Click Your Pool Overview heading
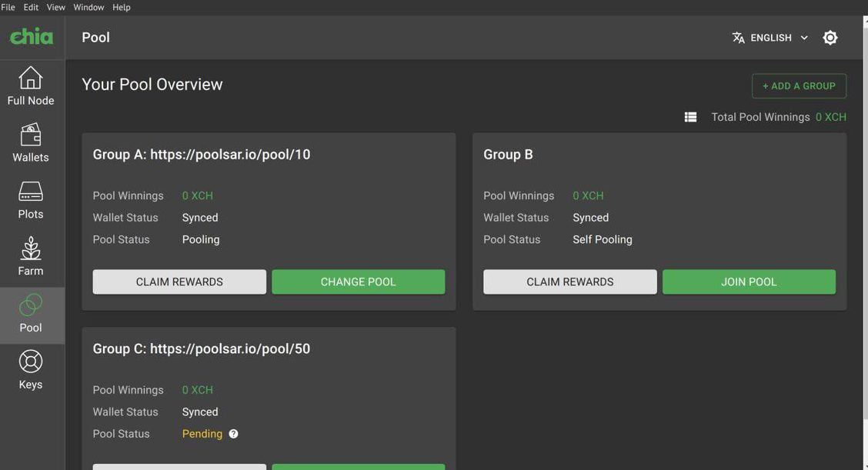 point(152,84)
